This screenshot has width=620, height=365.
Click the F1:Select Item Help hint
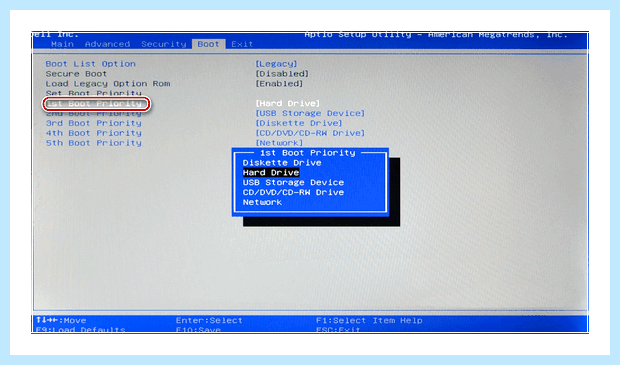click(369, 320)
